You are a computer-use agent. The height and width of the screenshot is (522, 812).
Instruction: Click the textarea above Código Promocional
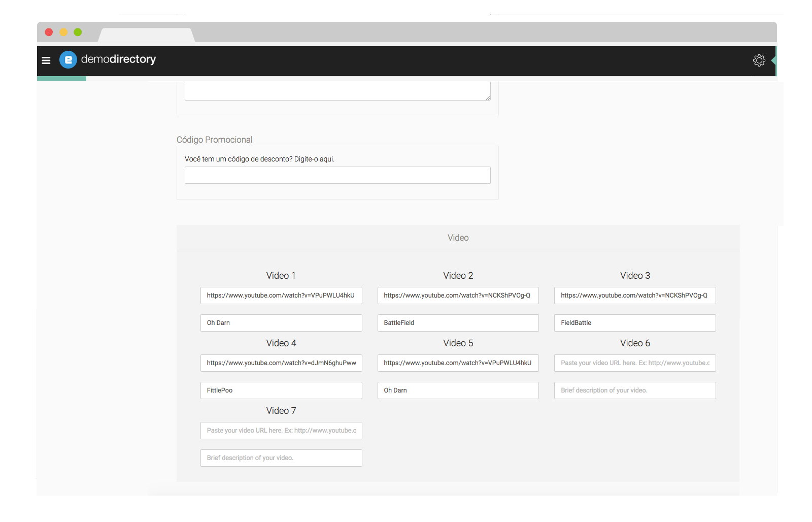point(337,91)
